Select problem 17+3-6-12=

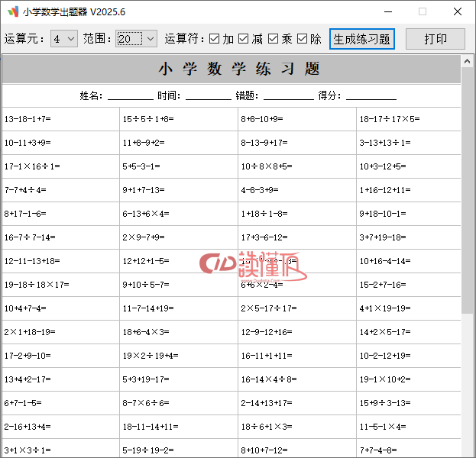pyautogui.click(x=264, y=237)
